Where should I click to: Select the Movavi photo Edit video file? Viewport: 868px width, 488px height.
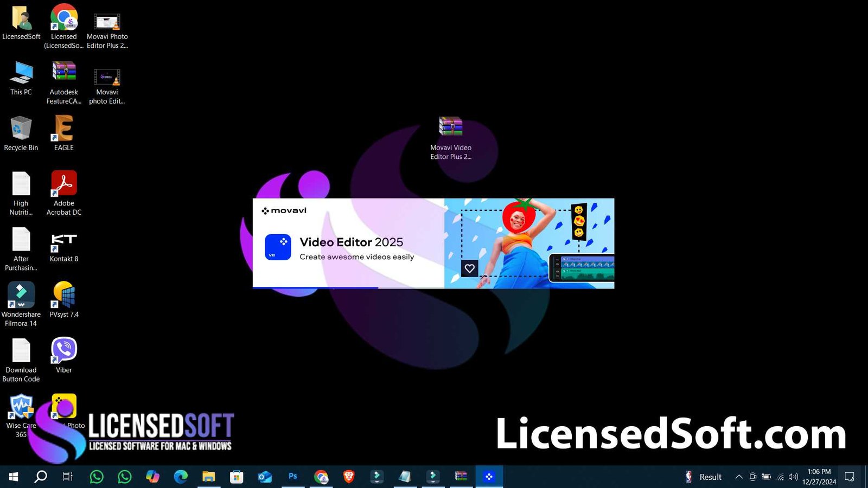[107, 86]
